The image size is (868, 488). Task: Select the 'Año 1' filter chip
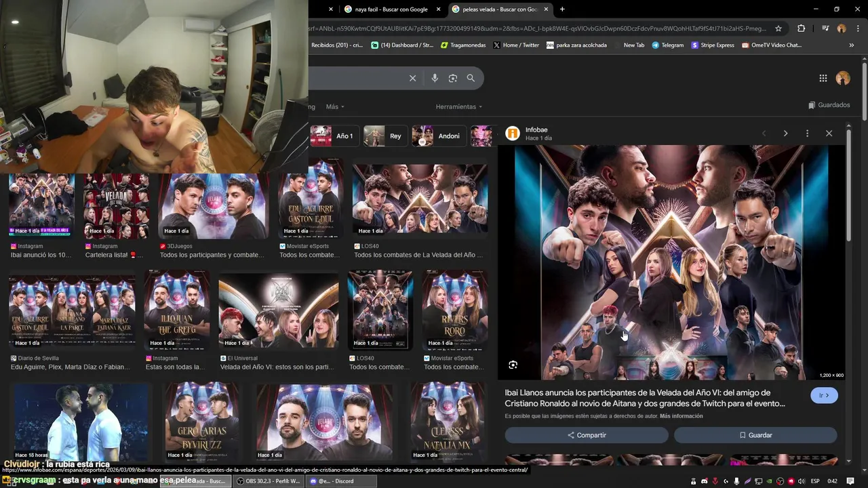pos(333,136)
